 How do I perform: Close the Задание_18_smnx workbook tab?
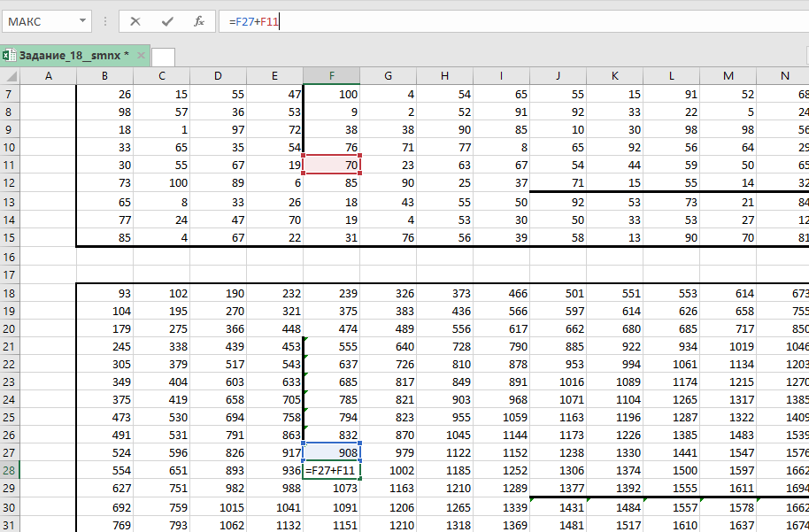140,56
